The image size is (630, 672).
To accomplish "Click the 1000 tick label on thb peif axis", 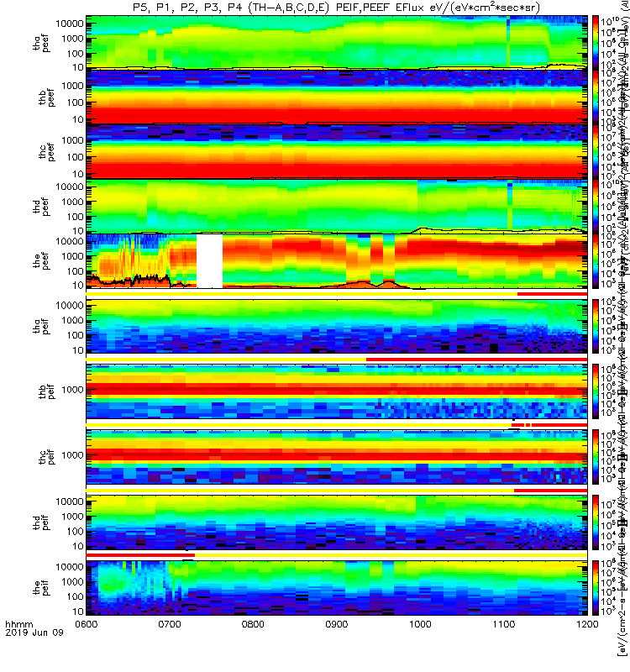I will pyautogui.click(x=72, y=390).
